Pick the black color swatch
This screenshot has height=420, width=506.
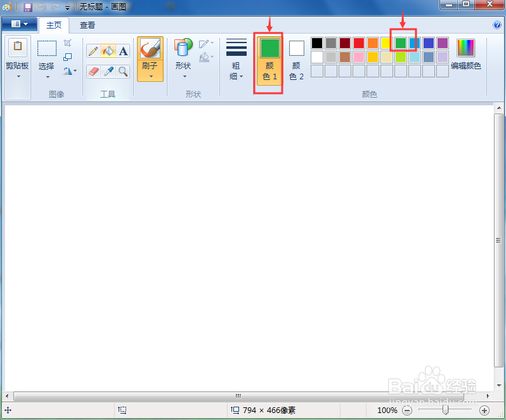317,43
